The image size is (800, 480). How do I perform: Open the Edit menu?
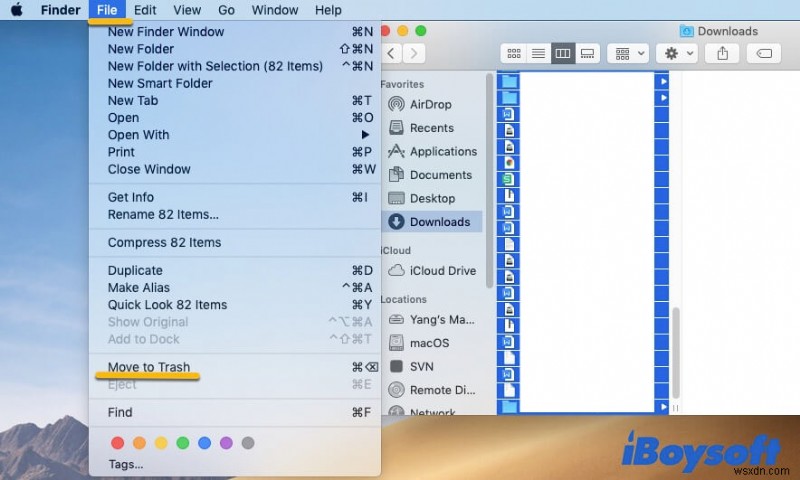coord(145,10)
